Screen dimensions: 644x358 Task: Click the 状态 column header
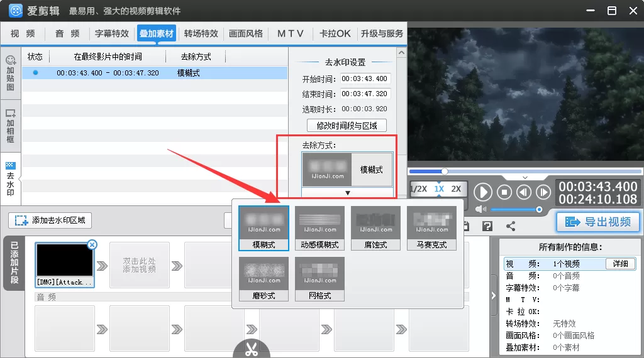[35, 57]
